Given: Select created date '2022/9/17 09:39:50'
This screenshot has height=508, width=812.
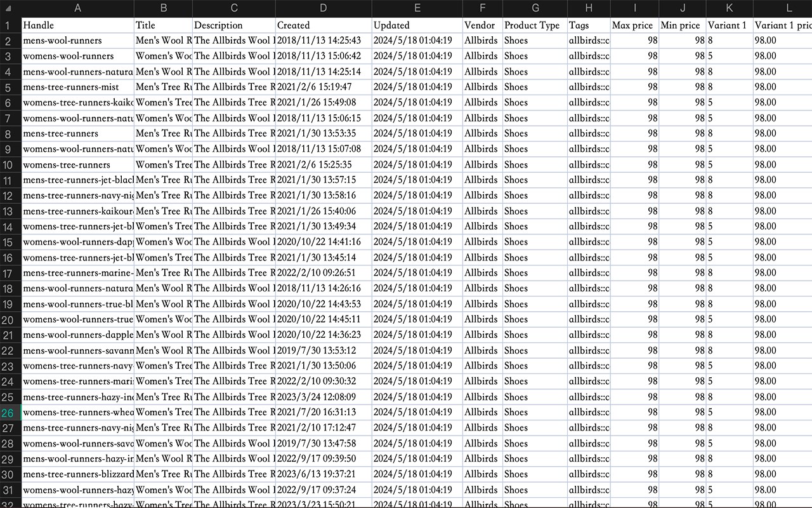Looking at the screenshot, I should tap(324, 458).
